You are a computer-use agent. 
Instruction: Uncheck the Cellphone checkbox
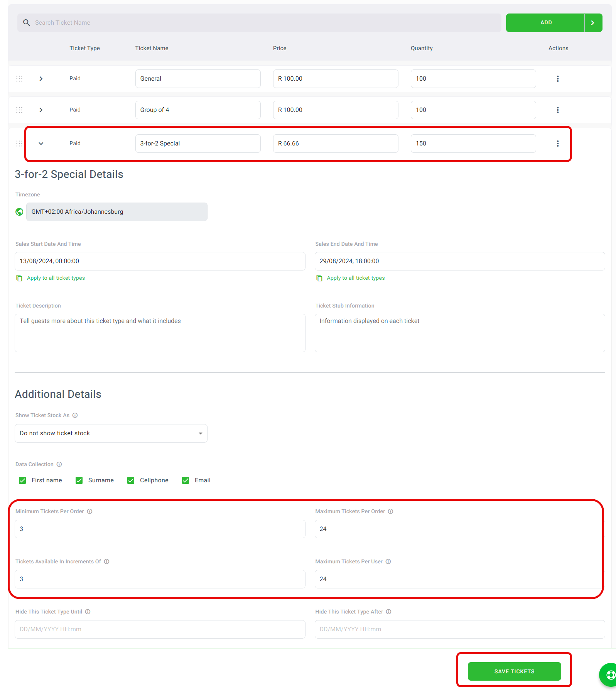pyautogui.click(x=131, y=480)
